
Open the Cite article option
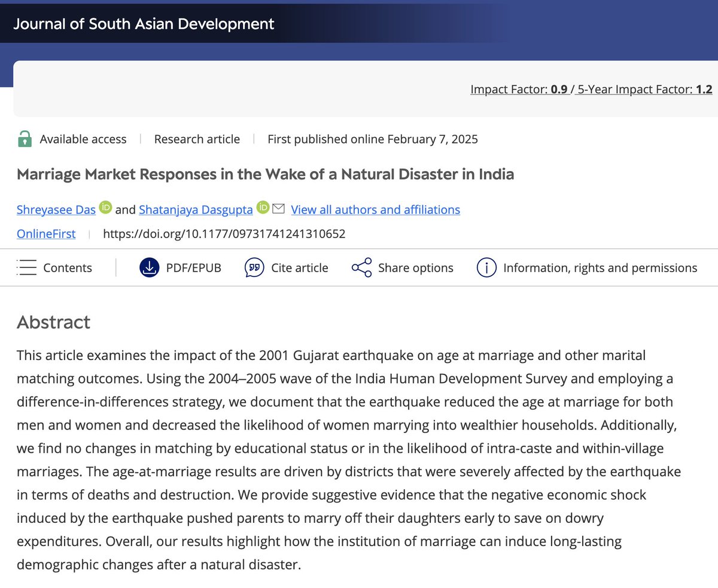click(x=300, y=268)
